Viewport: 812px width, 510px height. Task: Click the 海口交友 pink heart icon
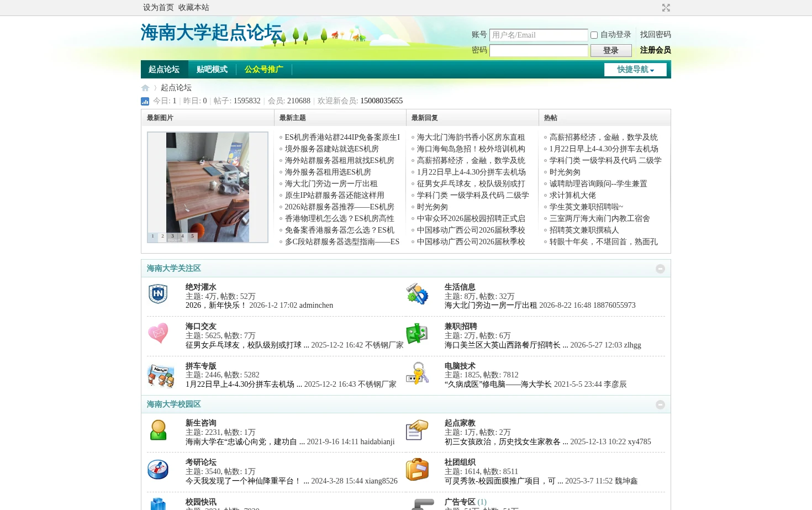tap(158, 333)
